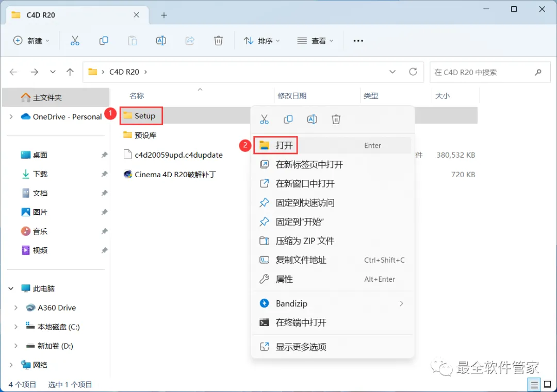The width and height of the screenshot is (557, 392).
Task: Open the 查看 view dropdown
Action: [x=315, y=41]
